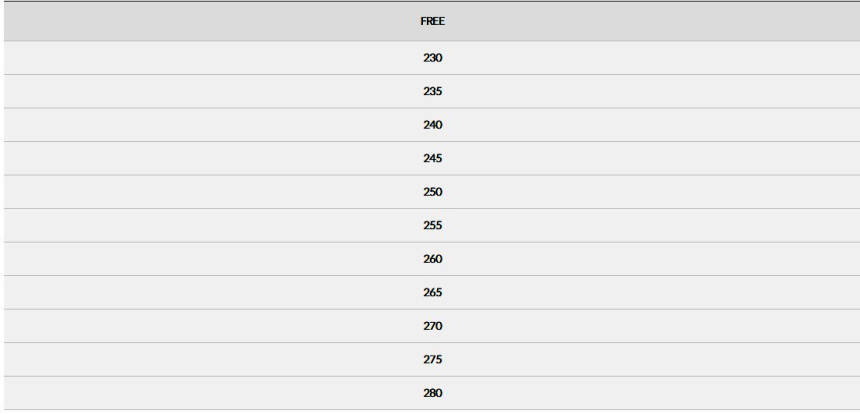
Task: Select the 260 row
Action: coord(432,259)
